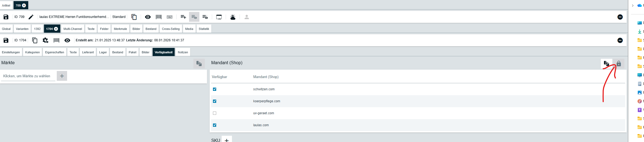Switch to the Multi-Channel tab
Image resolution: width=644 pixels, height=142 pixels.
point(73,29)
